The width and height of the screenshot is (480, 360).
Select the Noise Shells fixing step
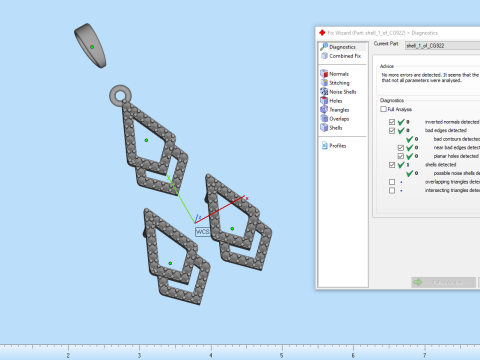point(338,92)
